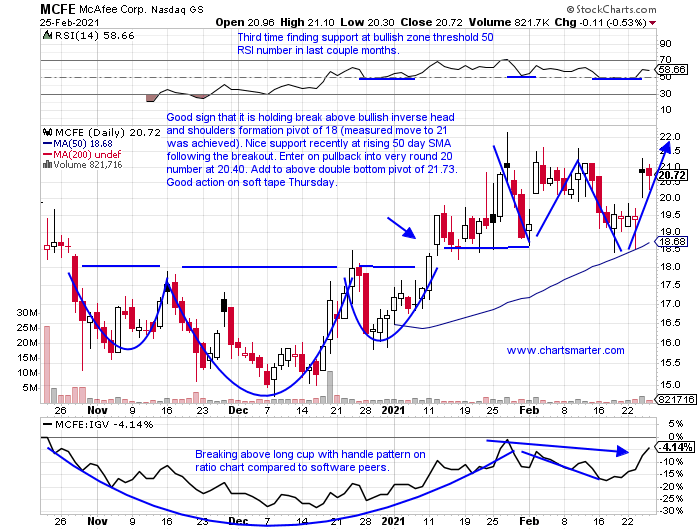Click the 18.68 moving average tag
This screenshot has width=700, height=530.
671,242
